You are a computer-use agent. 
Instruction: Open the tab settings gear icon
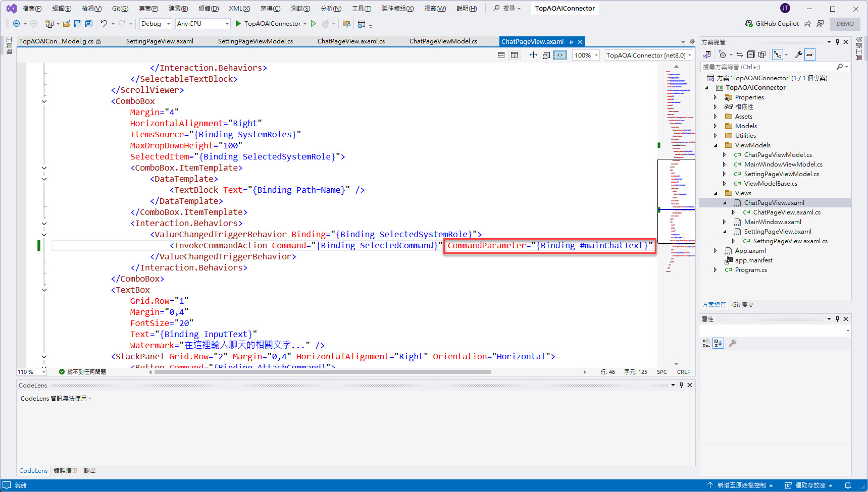point(692,42)
